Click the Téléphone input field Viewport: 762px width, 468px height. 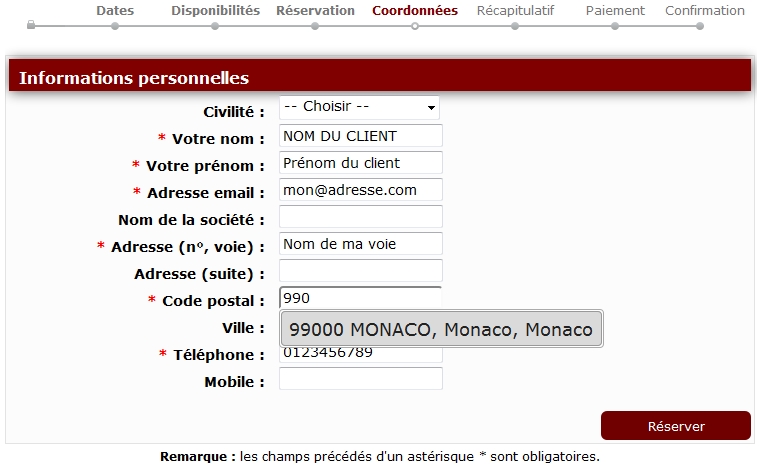click(x=360, y=355)
